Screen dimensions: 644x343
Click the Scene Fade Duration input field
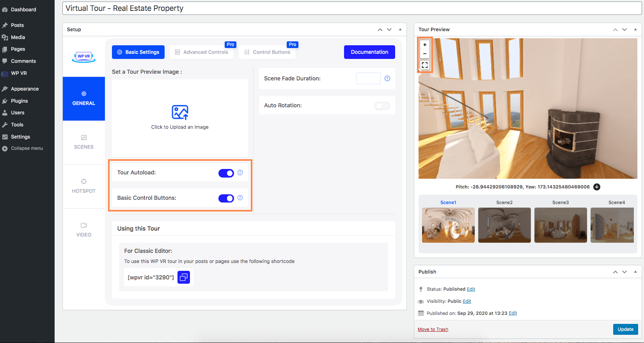coord(368,78)
